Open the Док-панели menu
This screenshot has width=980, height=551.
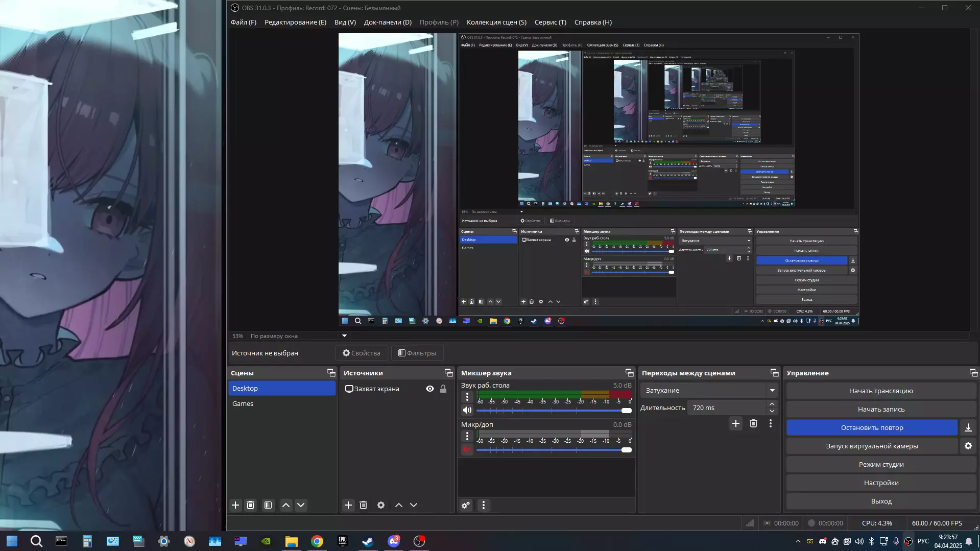click(x=388, y=22)
